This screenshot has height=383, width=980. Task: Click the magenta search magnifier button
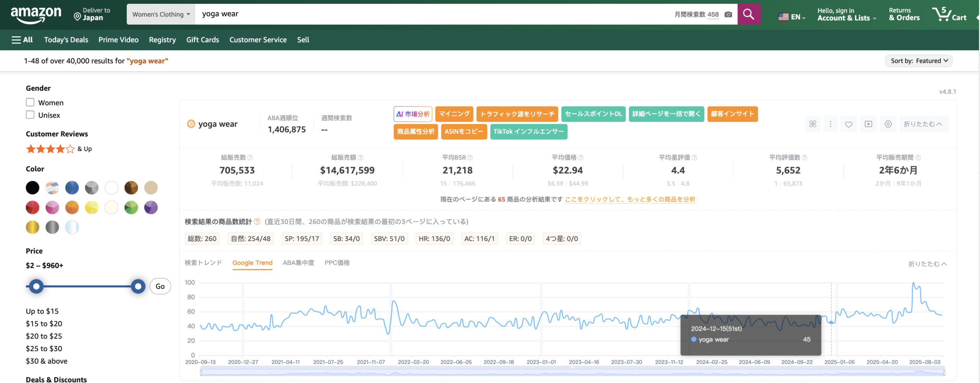tap(748, 15)
